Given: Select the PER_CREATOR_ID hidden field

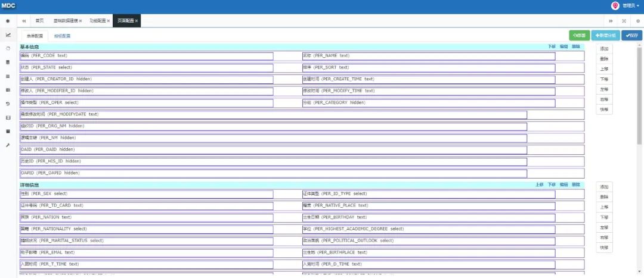Looking at the screenshot, I should point(146,80).
